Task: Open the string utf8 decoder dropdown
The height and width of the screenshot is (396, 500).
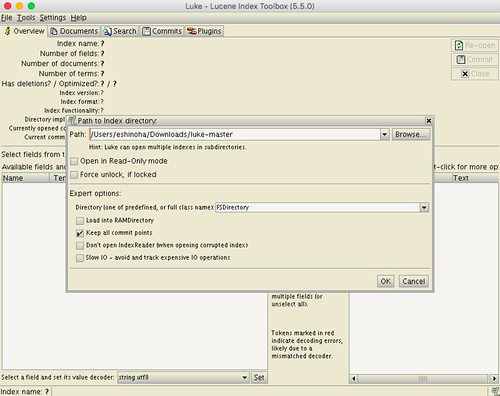Action: pos(183,377)
